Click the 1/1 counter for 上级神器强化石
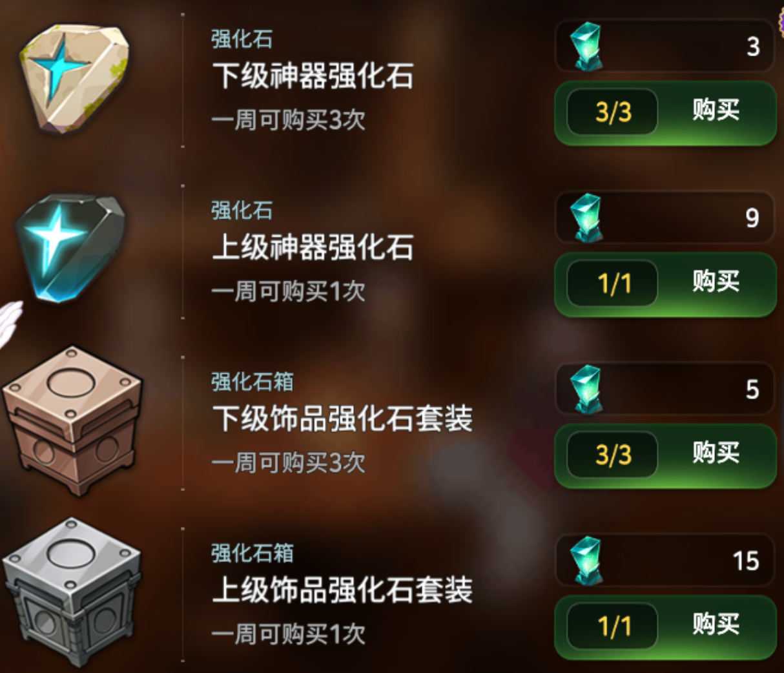The width and height of the screenshot is (784, 673). pyautogui.click(x=612, y=284)
